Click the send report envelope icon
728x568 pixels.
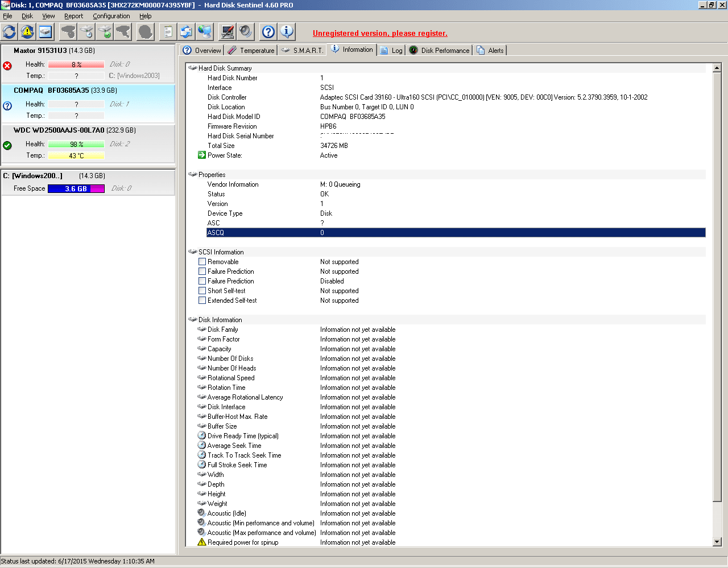186,32
